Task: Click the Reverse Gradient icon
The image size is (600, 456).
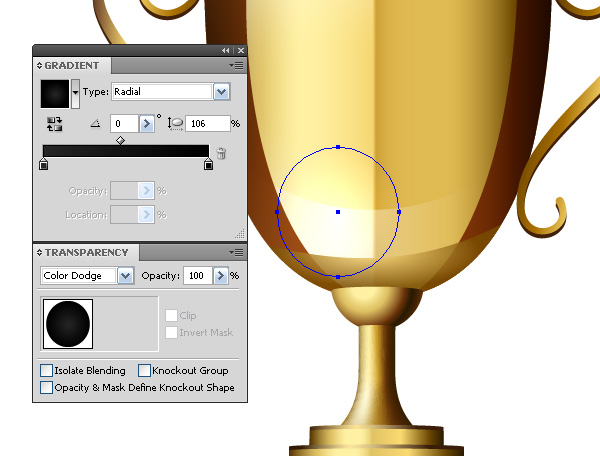Action: (54, 124)
